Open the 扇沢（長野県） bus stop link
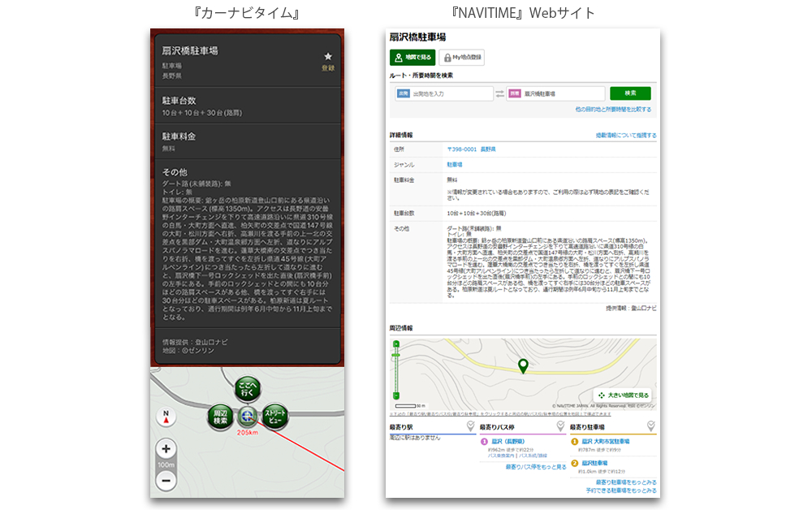This screenshot has width=812, height=510. [508, 442]
